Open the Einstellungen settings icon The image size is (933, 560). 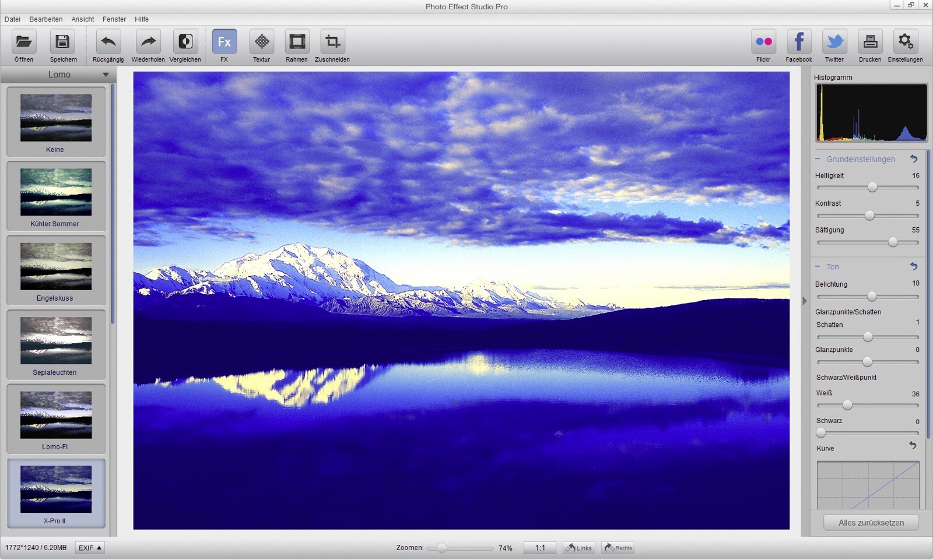(x=905, y=42)
